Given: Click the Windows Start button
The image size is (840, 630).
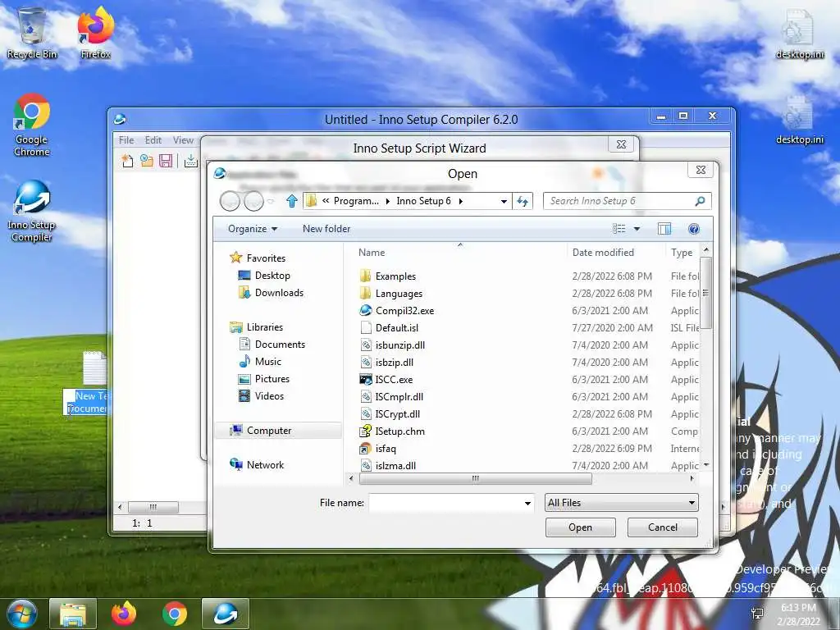Looking at the screenshot, I should point(21,614).
